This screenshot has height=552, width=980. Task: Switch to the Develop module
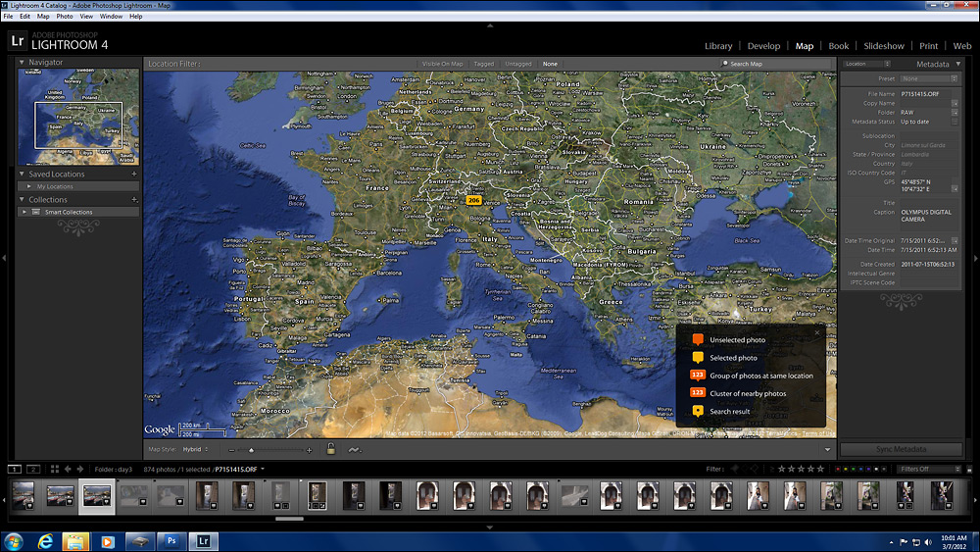click(763, 46)
